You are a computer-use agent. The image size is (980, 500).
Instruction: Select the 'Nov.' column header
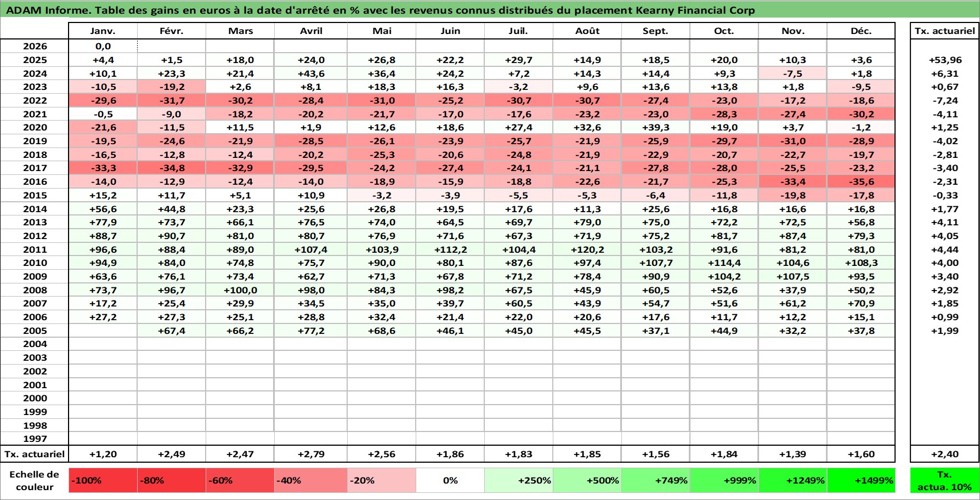(792, 31)
